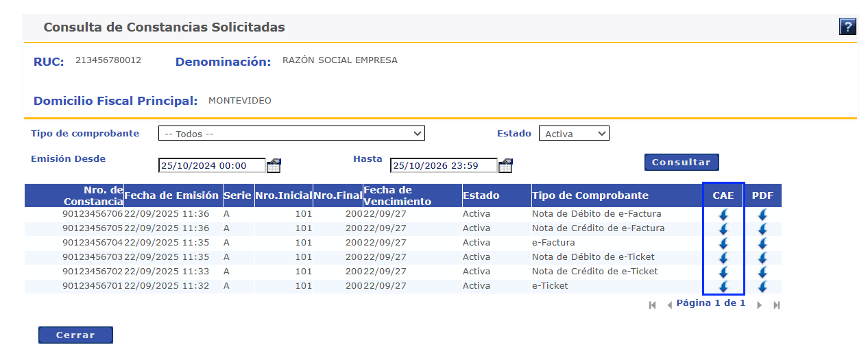Open calendar picker for Hasta date
868x358 pixels.
coord(506,165)
